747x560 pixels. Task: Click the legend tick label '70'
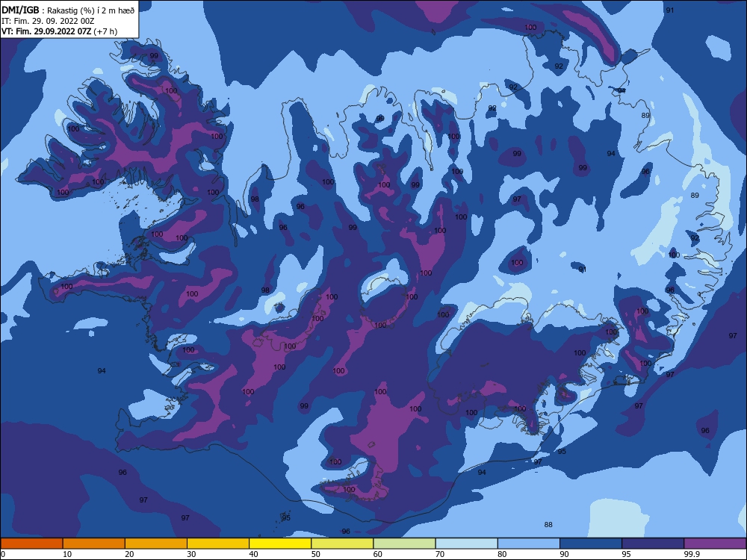pyautogui.click(x=440, y=554)
